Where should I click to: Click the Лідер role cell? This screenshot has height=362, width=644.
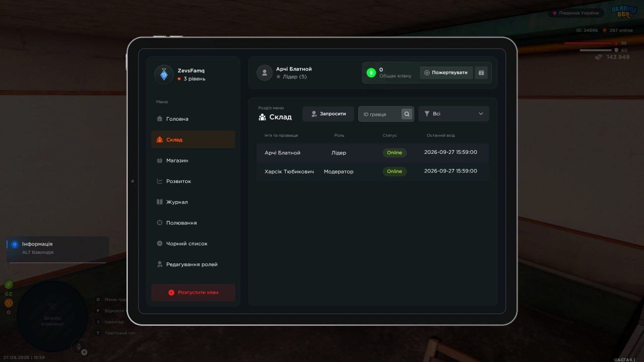[339, 153]
